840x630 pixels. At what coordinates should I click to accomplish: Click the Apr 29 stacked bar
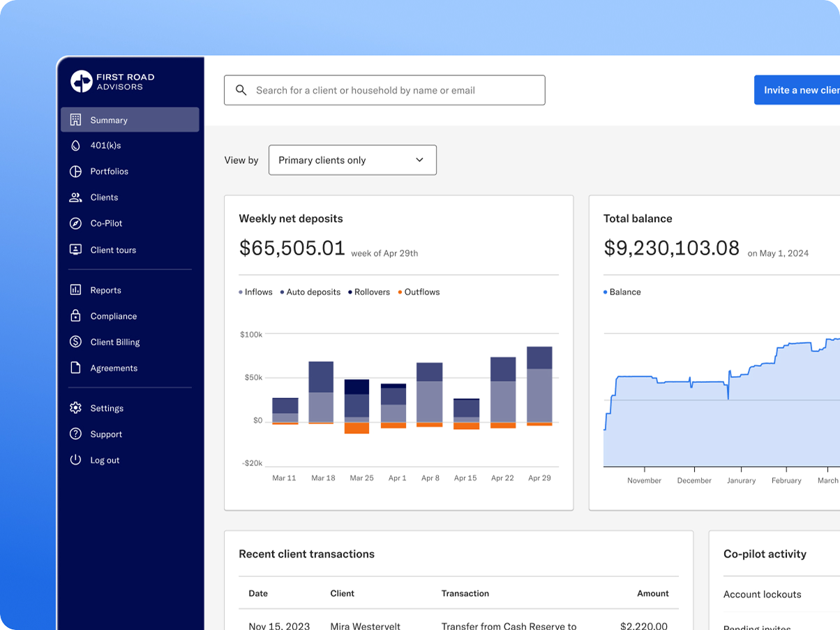tap(539, 386)
